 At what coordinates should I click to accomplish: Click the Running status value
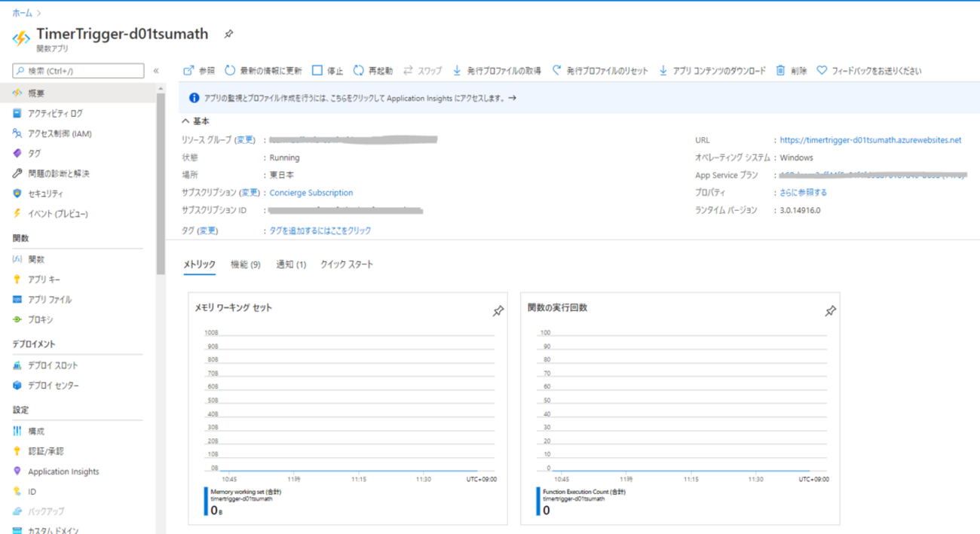(284, 158)
